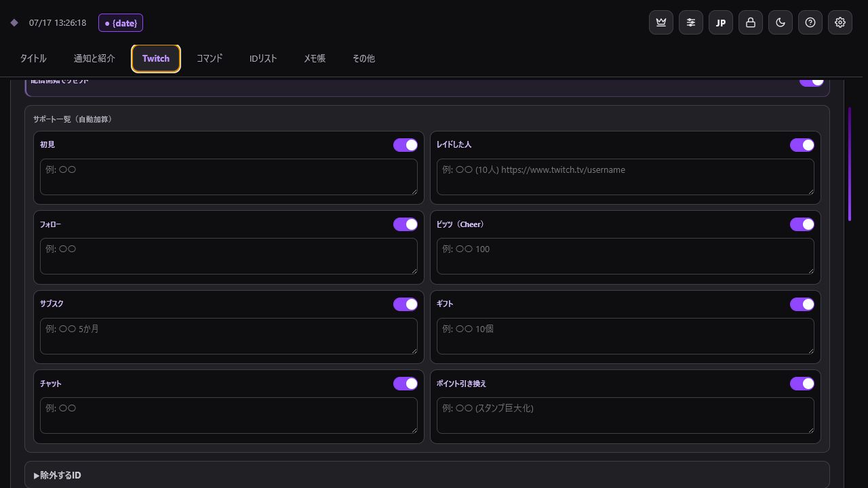Turn off the チャット switch
The image size is (868, 488).
coord(406,384)
